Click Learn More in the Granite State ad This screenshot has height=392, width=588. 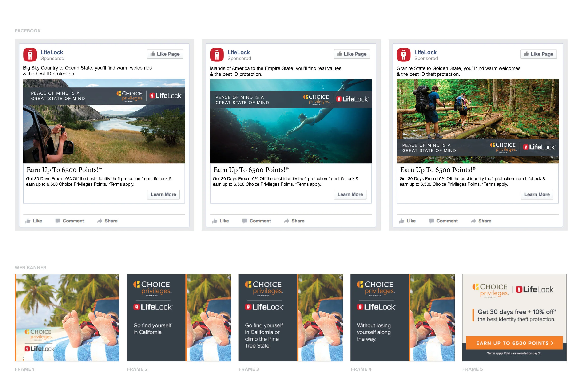pyautogui.click(x=537, y=194)
